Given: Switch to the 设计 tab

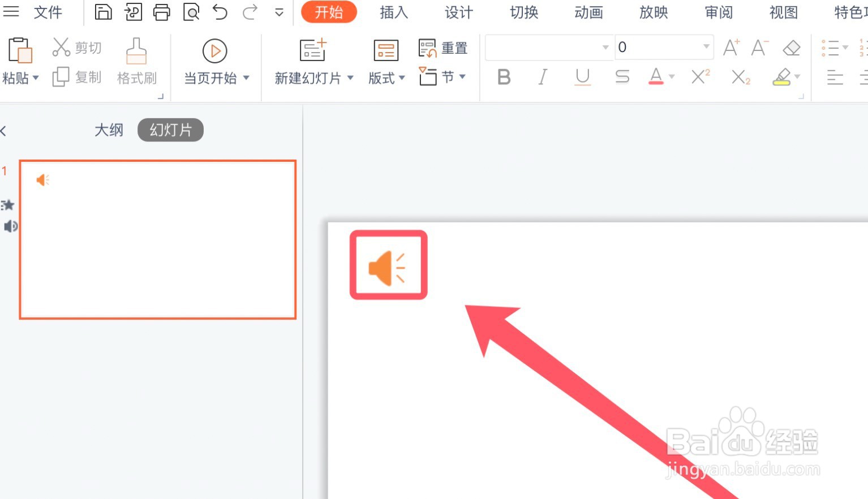Looking at the screenshot, I should click(x=458, y=12).
